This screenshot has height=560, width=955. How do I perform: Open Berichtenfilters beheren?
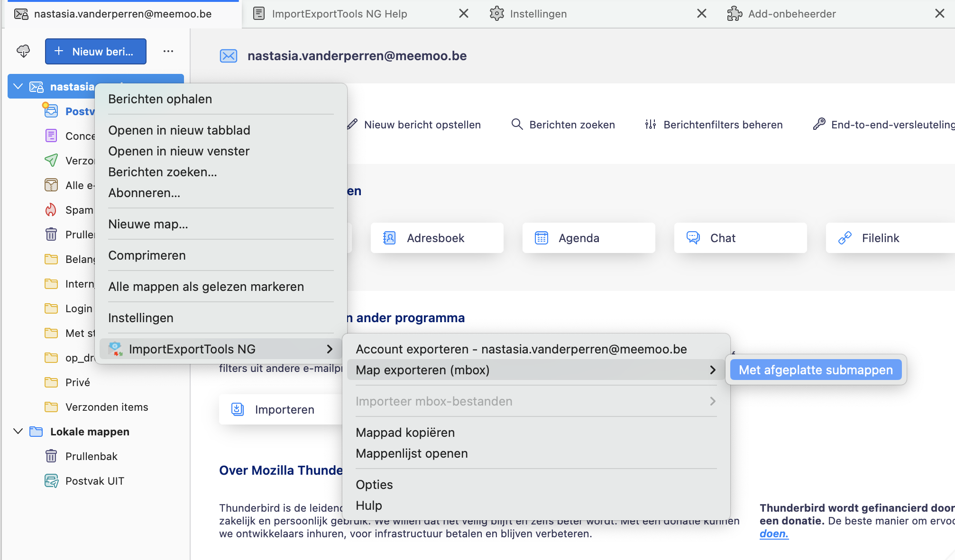tap(714, 125)
